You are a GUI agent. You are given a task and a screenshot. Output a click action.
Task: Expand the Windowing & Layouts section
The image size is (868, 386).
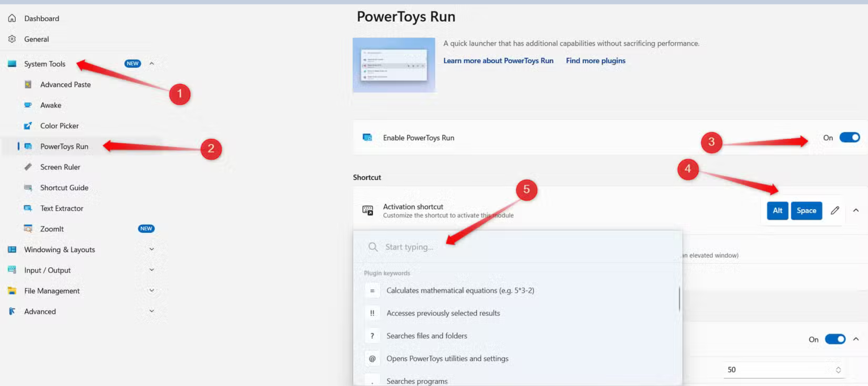click(x=152, y=249)
